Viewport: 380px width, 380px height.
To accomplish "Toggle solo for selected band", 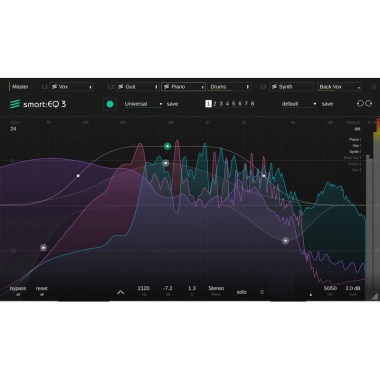I will pos(241,292).
